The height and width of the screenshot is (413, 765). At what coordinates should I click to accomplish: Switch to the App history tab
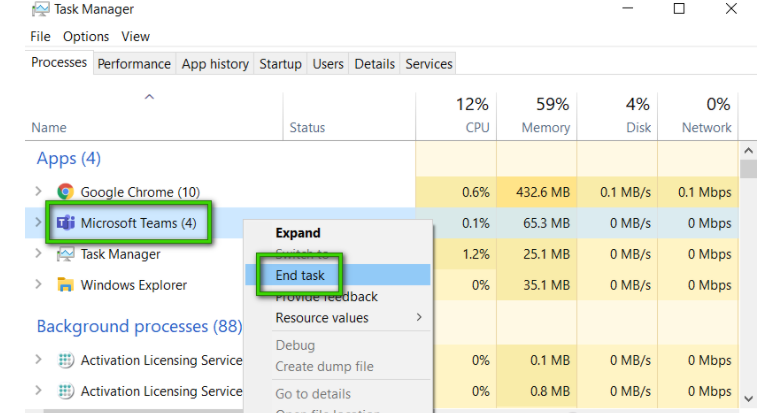(x=215, y=64)
